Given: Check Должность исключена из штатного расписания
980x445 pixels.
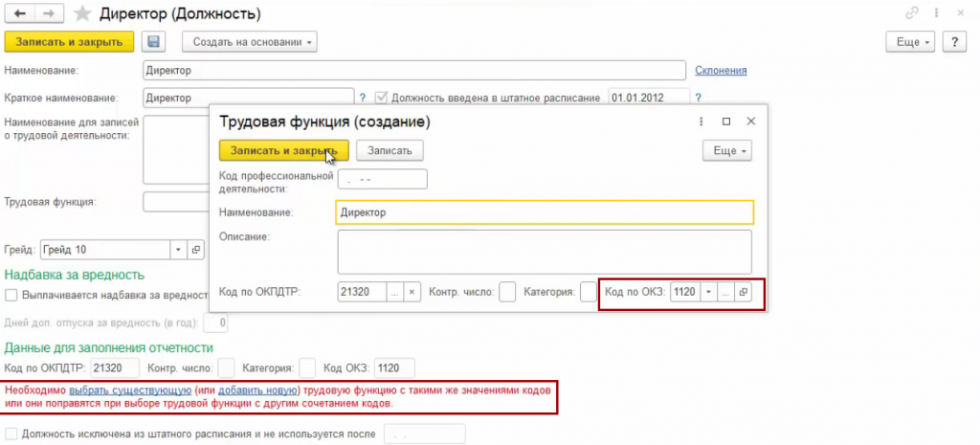Looking at the screenshot, I should (x=11, y=434).
